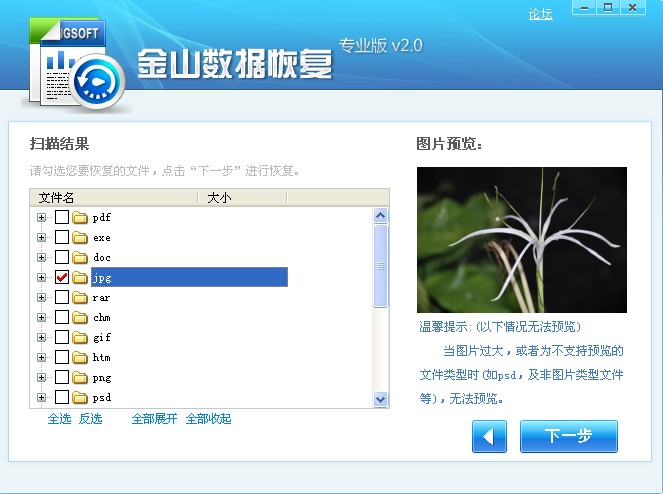Check the png folder checkbox

[62, 377]
